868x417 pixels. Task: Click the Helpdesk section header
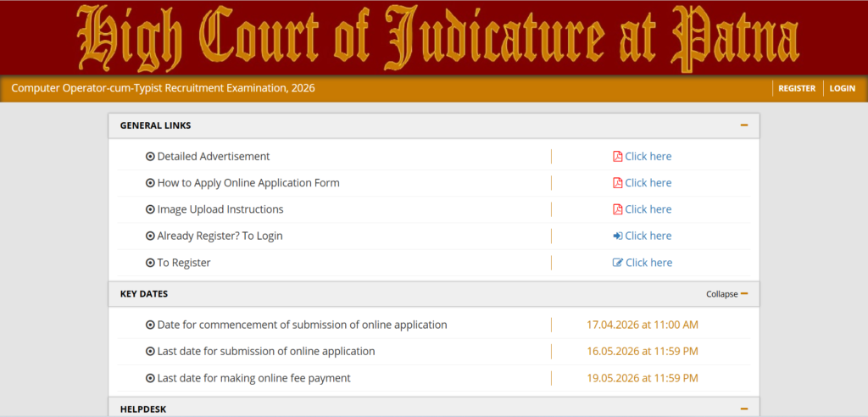(x=434, y=408)
